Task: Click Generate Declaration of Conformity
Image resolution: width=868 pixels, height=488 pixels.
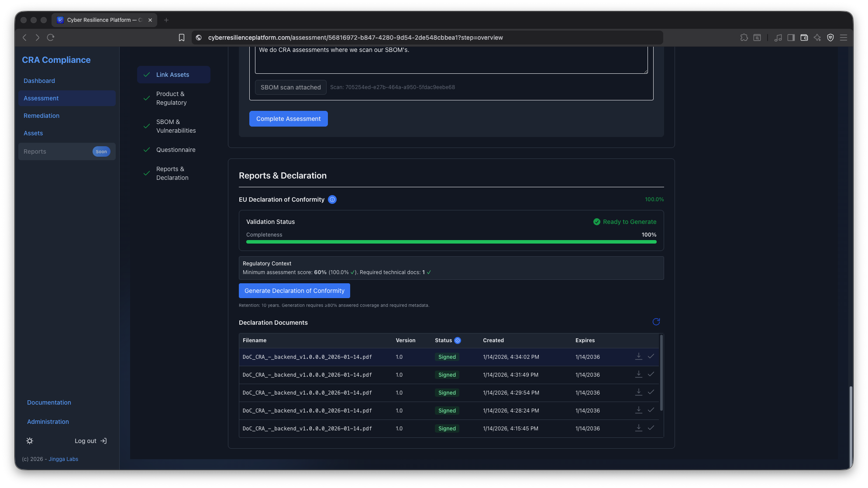Action: [294, 290]
